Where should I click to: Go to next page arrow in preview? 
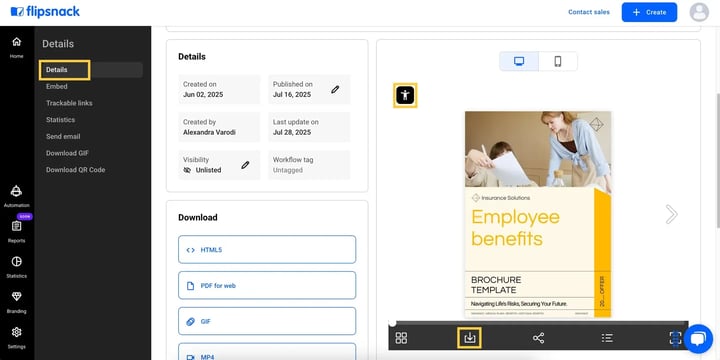tap(671, 214)
